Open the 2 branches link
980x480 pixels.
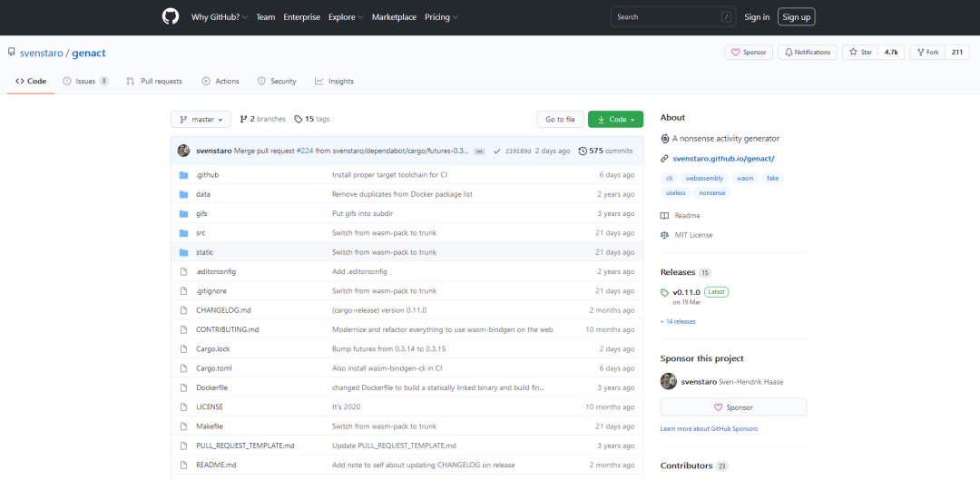point(262,119)
